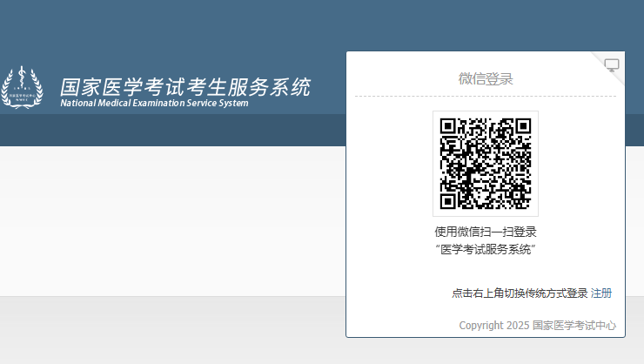Screen dimensions: 644x364
Task: Open the 注册 registration link
Action: tap(601, 293)
